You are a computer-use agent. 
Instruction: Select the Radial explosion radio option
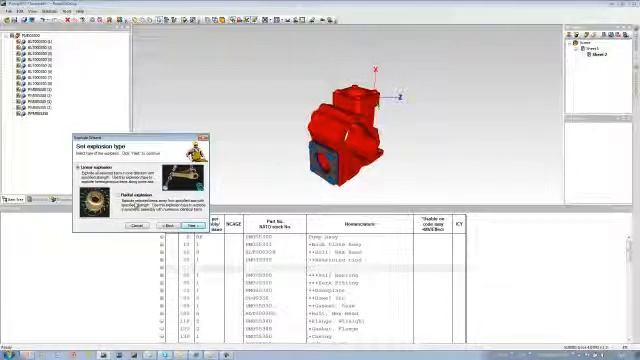point(118,195)
